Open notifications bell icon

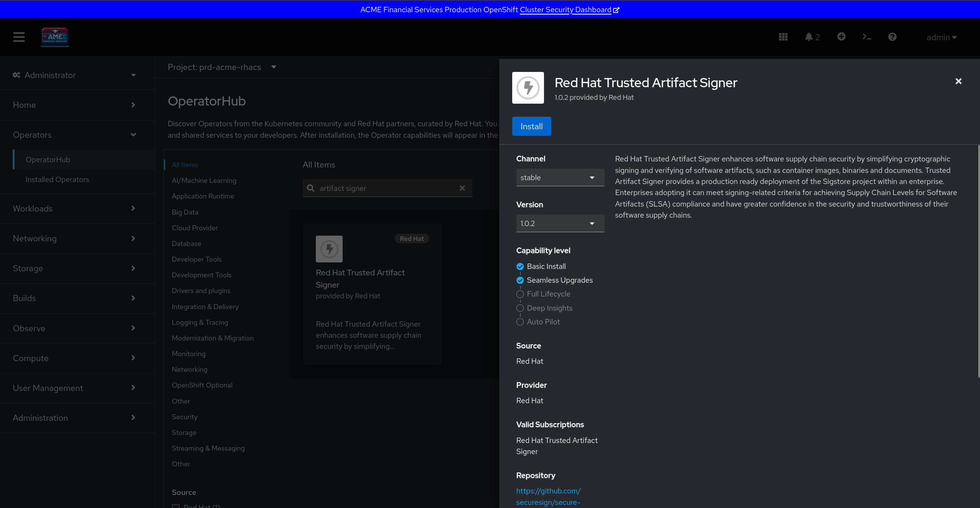809,37
